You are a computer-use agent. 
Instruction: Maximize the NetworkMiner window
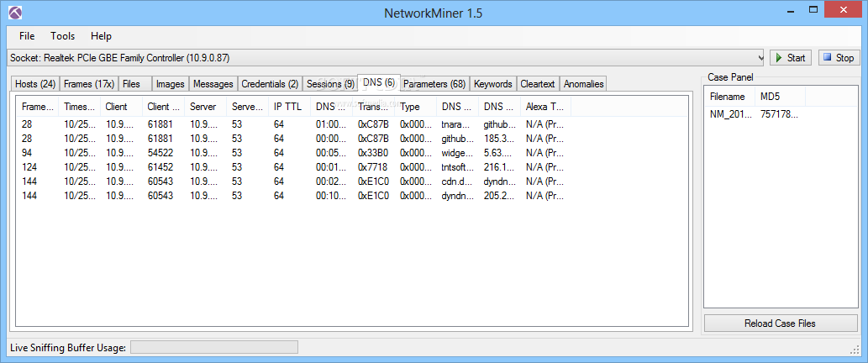pos(813,9)
